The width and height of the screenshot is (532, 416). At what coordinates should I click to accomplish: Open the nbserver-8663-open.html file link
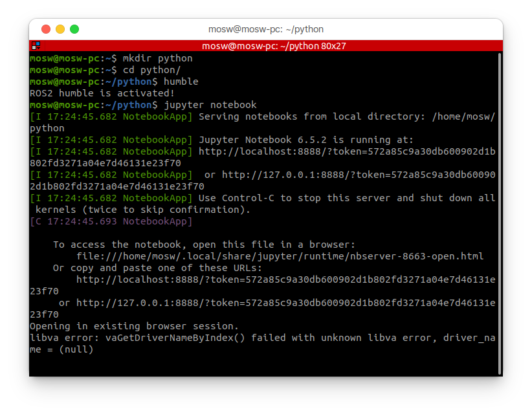tap(280, 256)
